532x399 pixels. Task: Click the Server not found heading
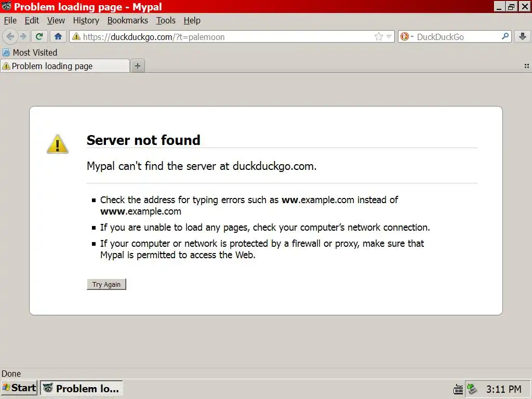point(143,140)
